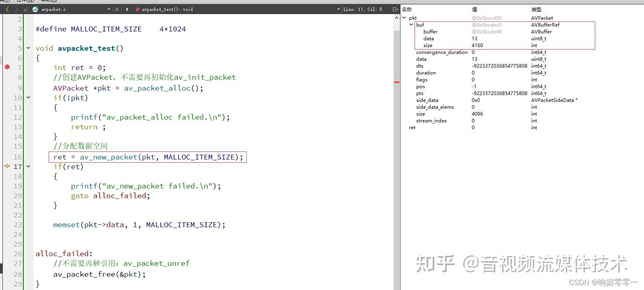Select the dts variable row
The image size is (644, 290).
[x=522, y=66]
